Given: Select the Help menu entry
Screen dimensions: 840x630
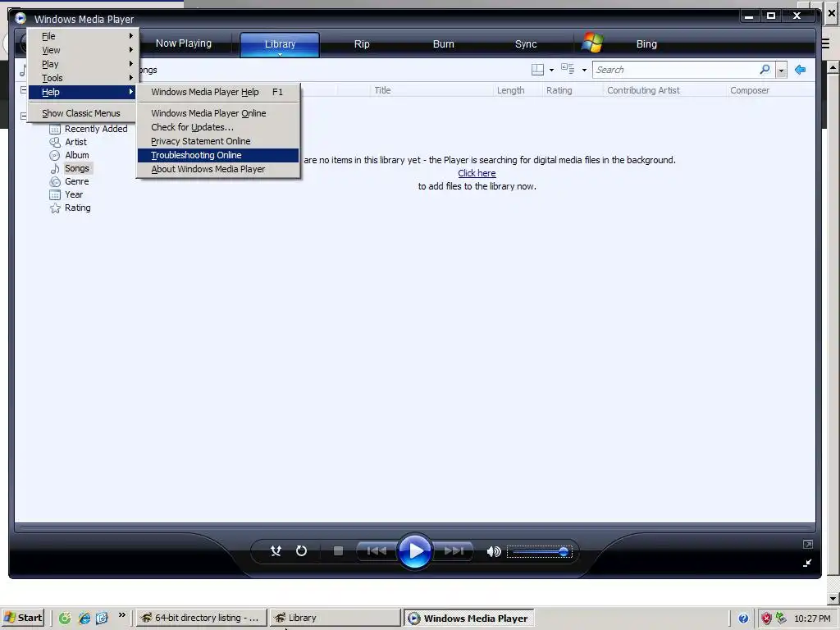Looking at the screenshot, I should pyautogui.click(x=83, y=92).
